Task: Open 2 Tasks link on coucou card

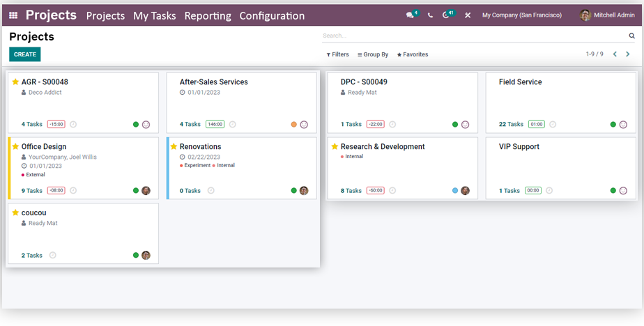Action: click(x=31, y=256)
